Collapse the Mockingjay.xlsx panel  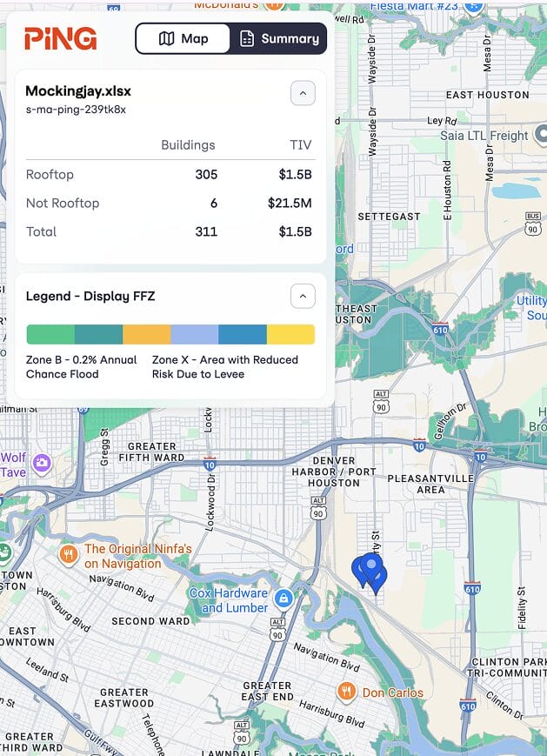pyautogui.click(x=302, y=92)
